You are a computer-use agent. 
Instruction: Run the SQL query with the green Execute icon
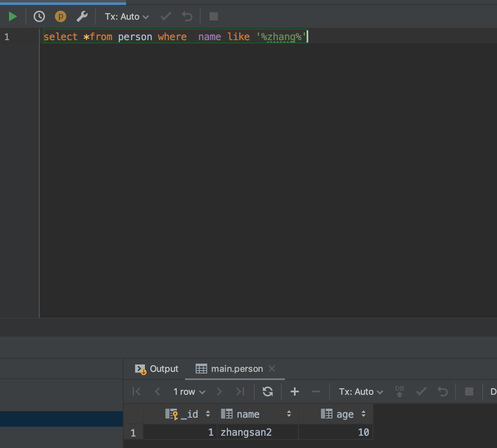(x=13, y=16)
